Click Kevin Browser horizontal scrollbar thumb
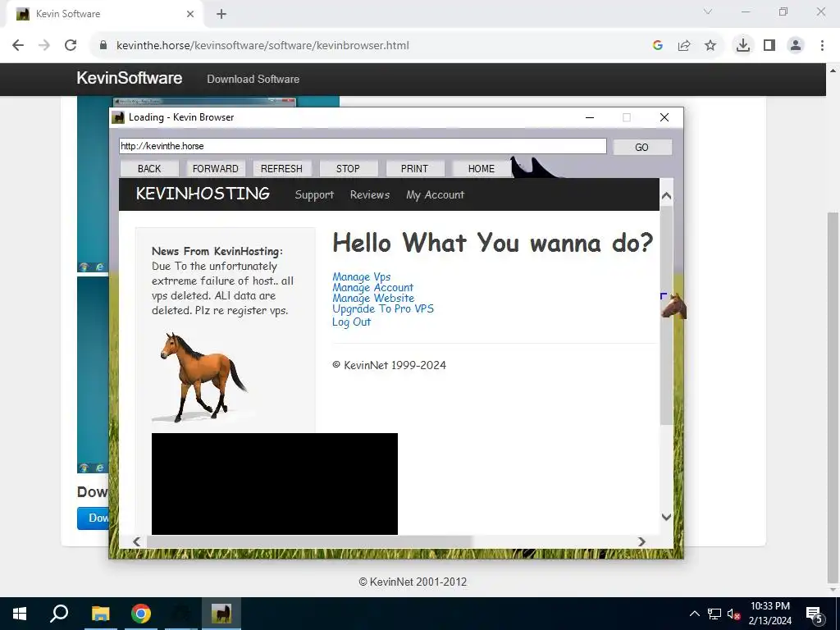 click(x=309, y=541)
